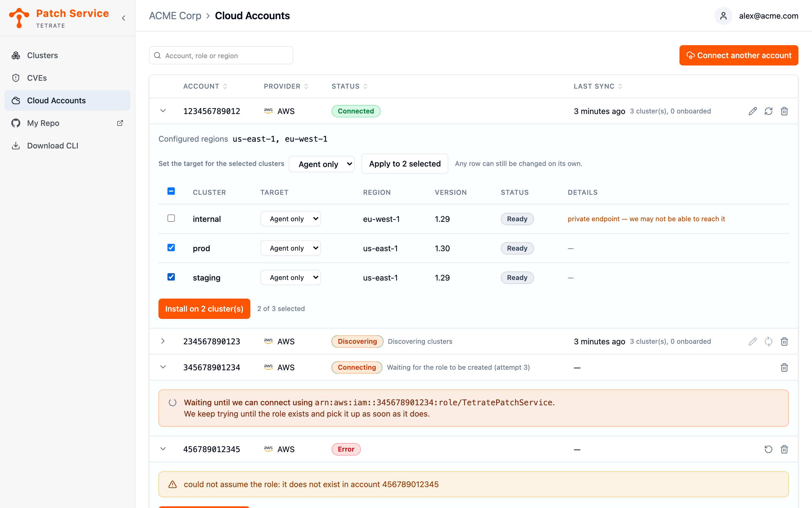Check the internal cluster checkbox
The height and width of the screenshot is (508, 812).
tap(171, 218)
